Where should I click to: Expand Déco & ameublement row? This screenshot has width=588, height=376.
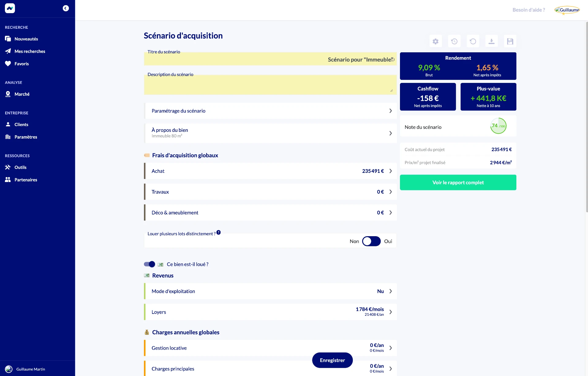[270, 213]
